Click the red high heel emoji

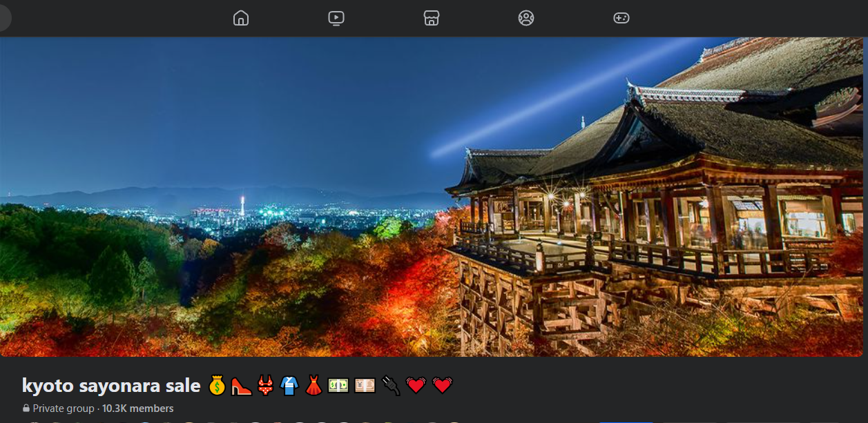click(x=241, y=385)
